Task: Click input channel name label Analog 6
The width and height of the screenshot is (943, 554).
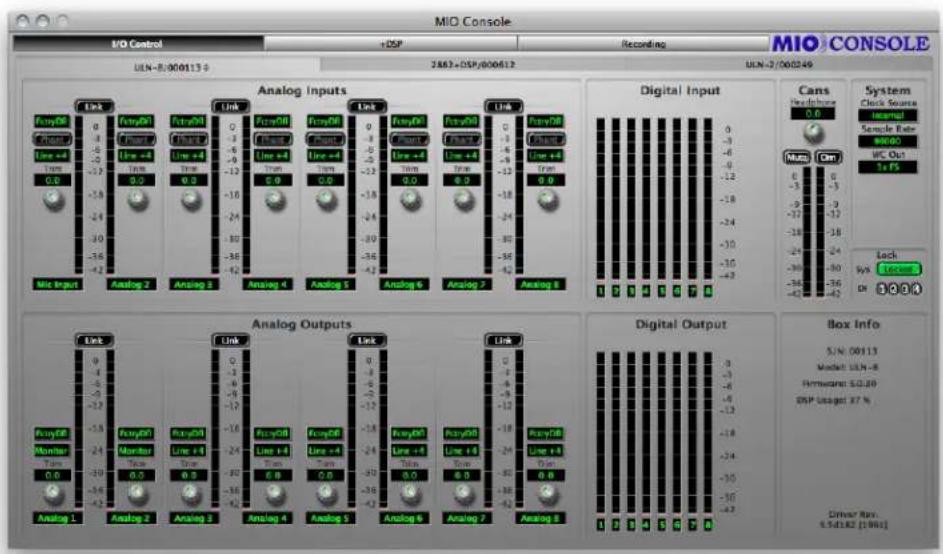Action: pos(404,285)
